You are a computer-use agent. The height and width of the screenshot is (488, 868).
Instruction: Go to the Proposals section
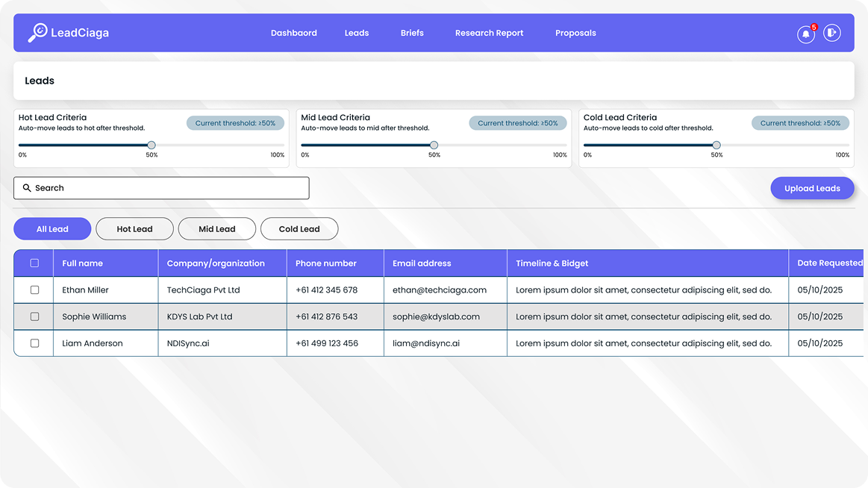(x=575, y=32)
